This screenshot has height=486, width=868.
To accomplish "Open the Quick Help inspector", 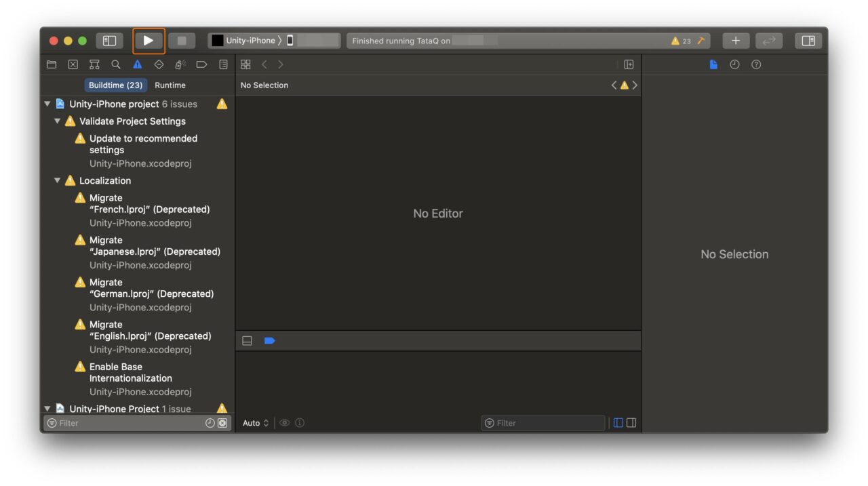I will (756, 64).
